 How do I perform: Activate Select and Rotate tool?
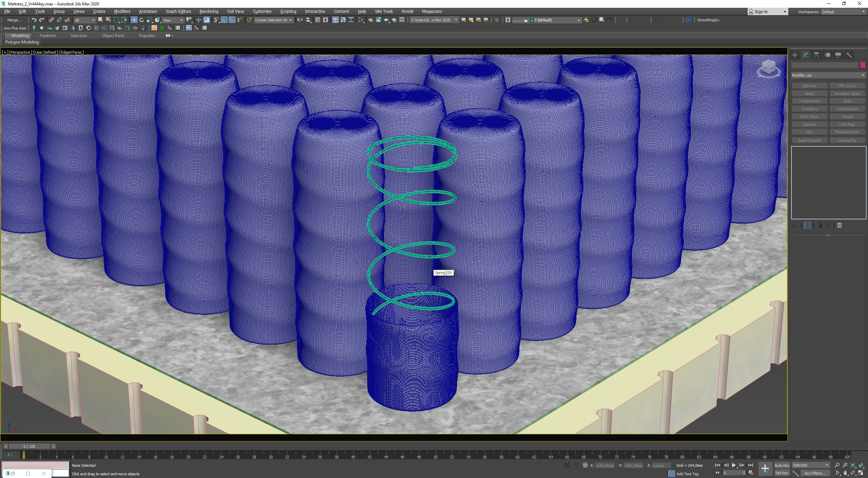(x=142, y=20)
